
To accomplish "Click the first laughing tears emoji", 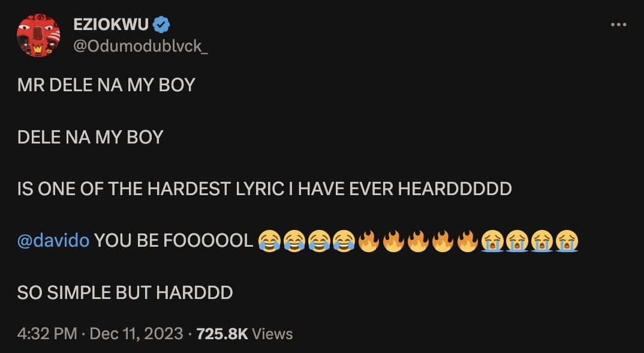I will click(269, 241).
